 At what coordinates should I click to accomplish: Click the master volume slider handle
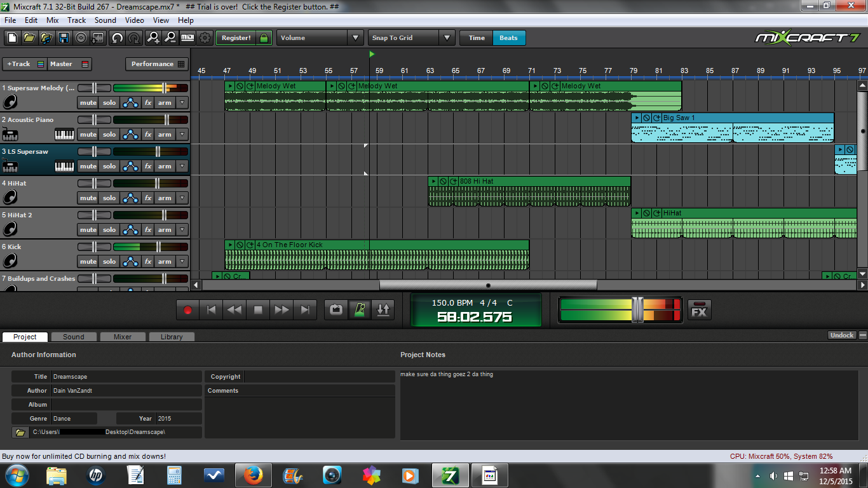(637, 309)
